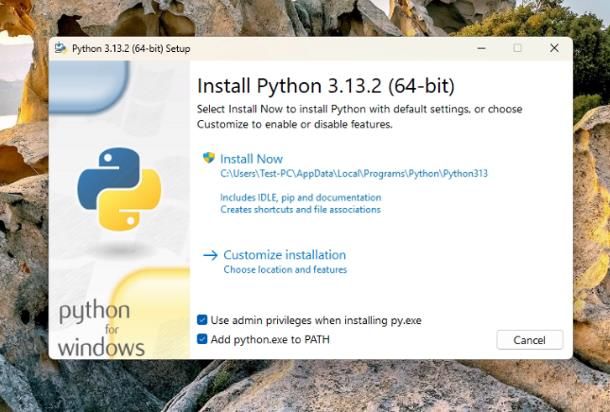Click the Python logo image
This screenshot has width=610, height=412.
[x=119, y=189]
